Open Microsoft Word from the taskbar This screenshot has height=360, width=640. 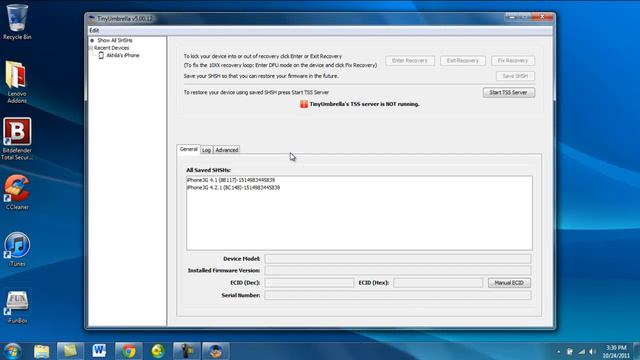[x=99, y=351]
